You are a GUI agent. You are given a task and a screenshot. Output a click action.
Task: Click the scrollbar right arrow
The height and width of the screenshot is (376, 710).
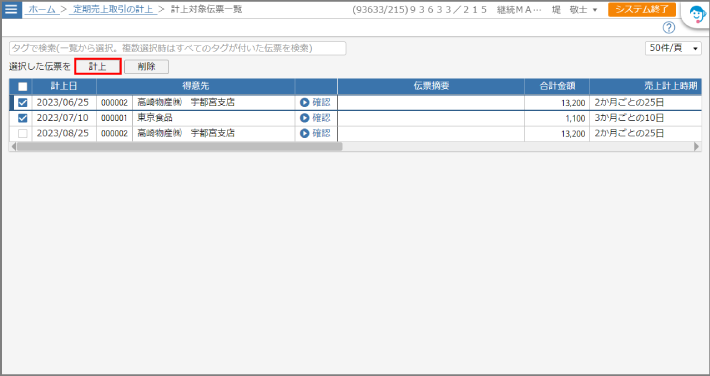[697, 146]
